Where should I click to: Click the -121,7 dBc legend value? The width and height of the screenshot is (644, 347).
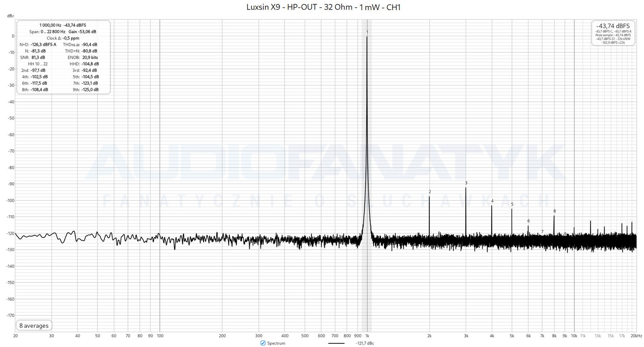[365, 343]
